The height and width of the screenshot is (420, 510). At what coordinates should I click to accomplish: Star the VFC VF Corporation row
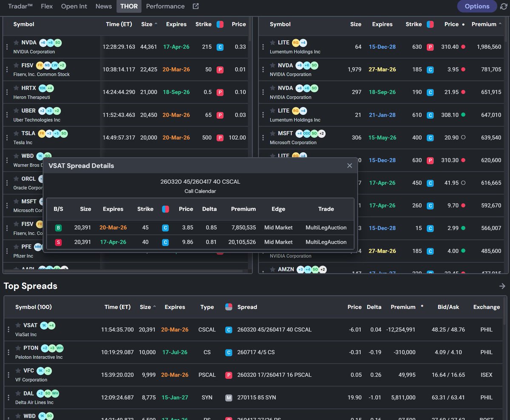[x=18, y=371]
